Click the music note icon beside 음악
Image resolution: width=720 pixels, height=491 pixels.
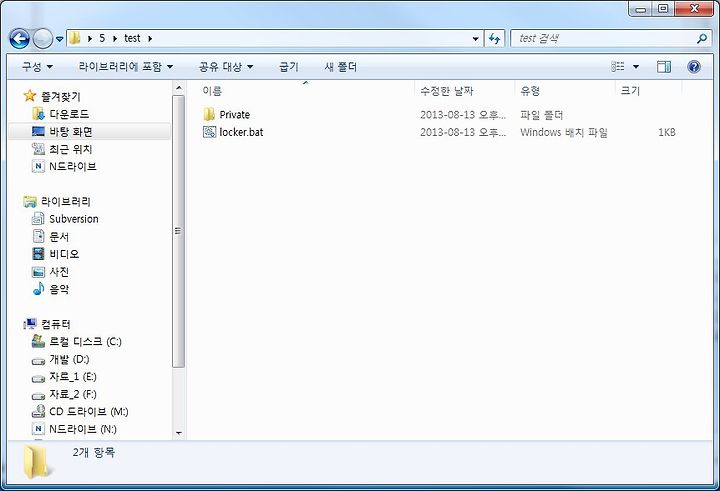pos(39,289)
